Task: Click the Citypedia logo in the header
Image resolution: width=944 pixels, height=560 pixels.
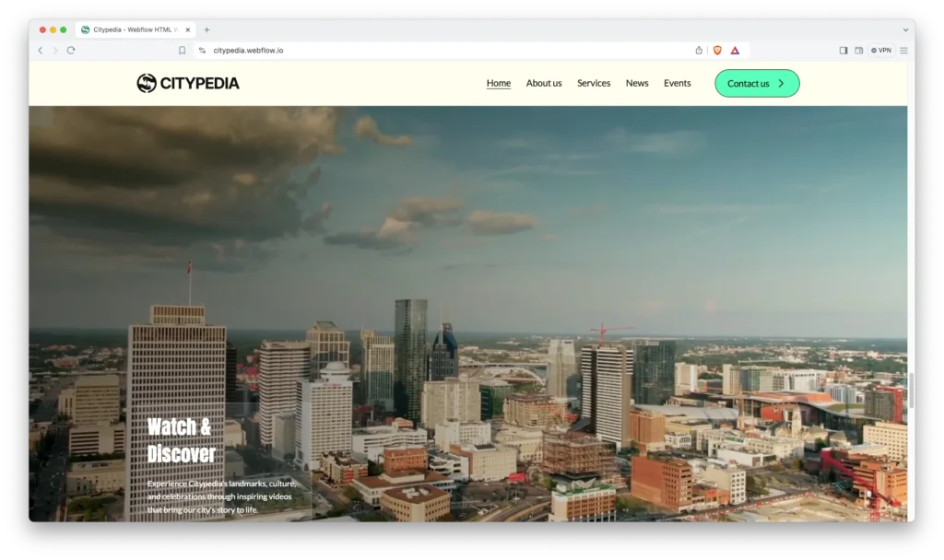Action: (188, 84)
